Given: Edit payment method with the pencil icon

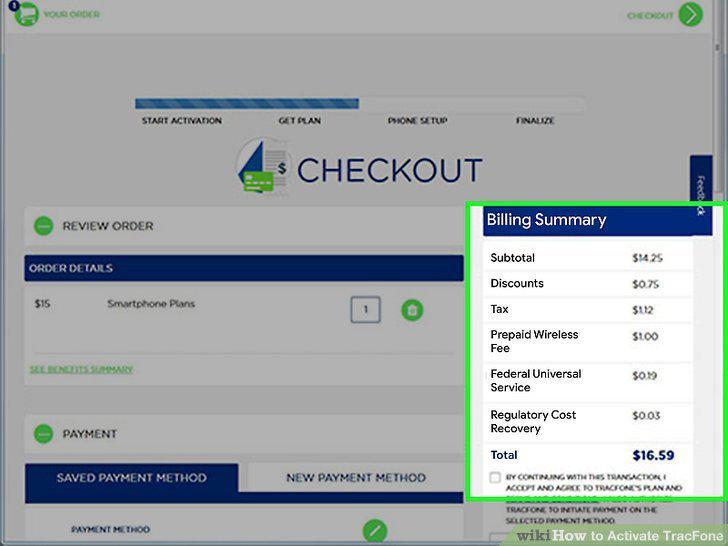Looking at the screenshot, I should [x=375, y=531].
